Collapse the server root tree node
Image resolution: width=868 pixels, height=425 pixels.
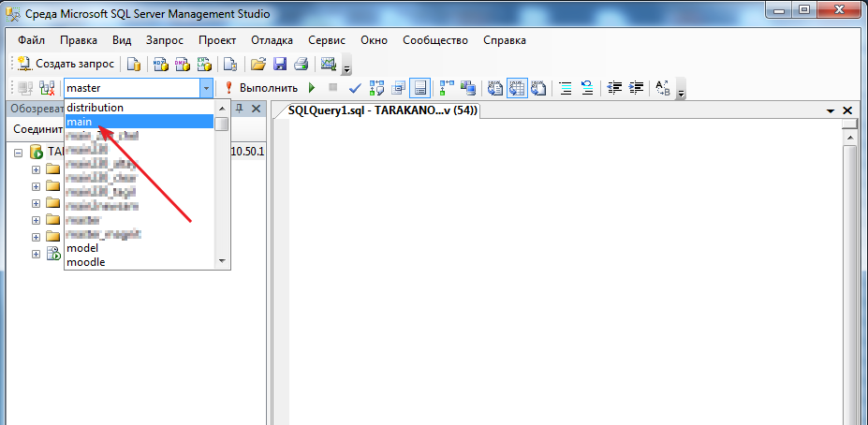pos(18,152)
